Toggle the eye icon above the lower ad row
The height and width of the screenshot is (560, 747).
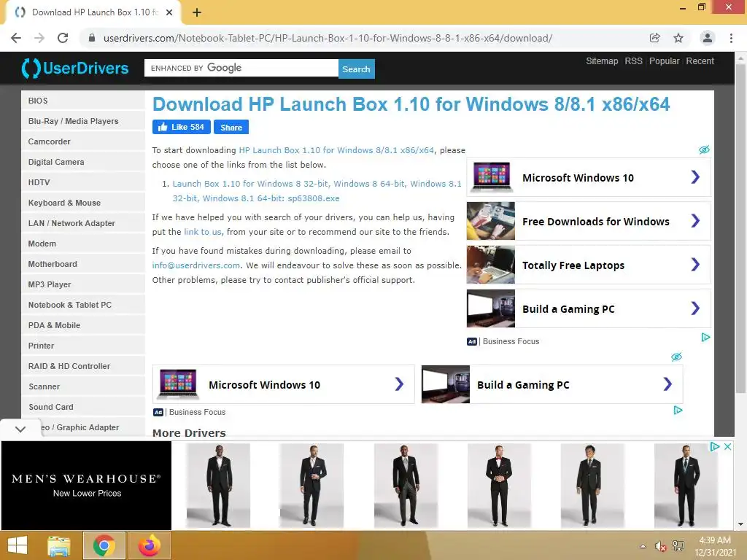pyautogui.click(x=676, y=357)
